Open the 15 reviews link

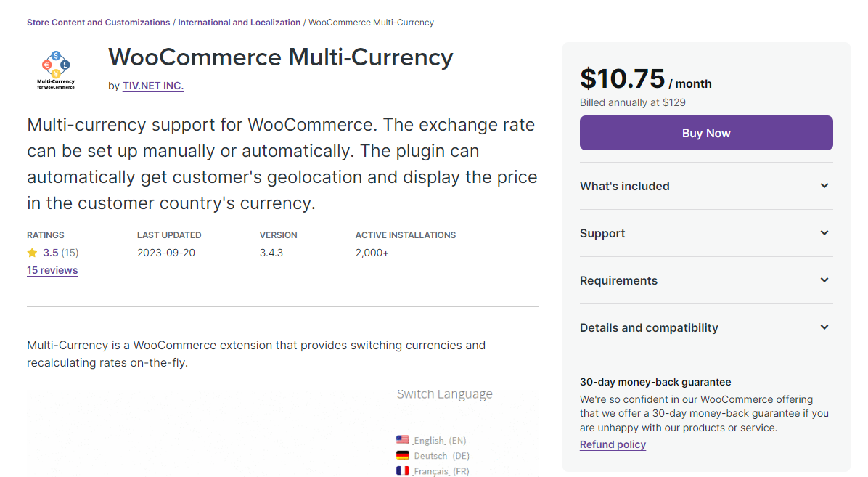(52, 270)
